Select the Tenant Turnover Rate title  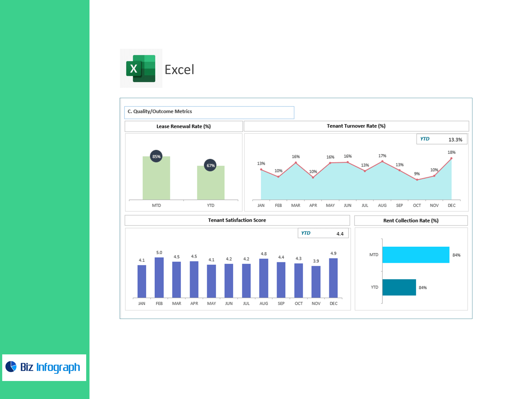(x=356, y=126)
